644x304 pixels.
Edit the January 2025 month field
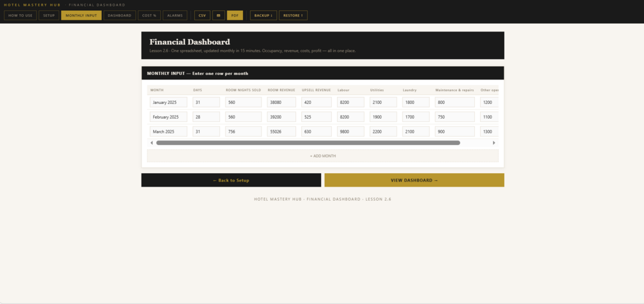pyautogui.click(x=169, y=102)
